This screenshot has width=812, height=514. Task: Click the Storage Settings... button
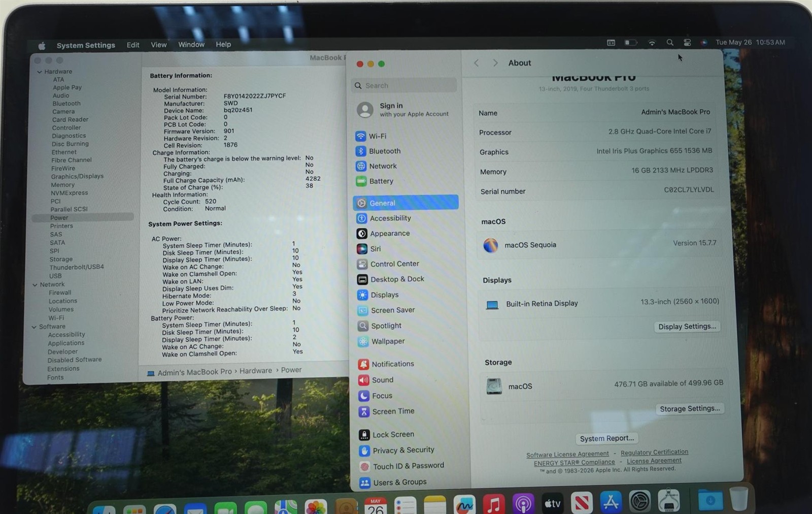690,409
